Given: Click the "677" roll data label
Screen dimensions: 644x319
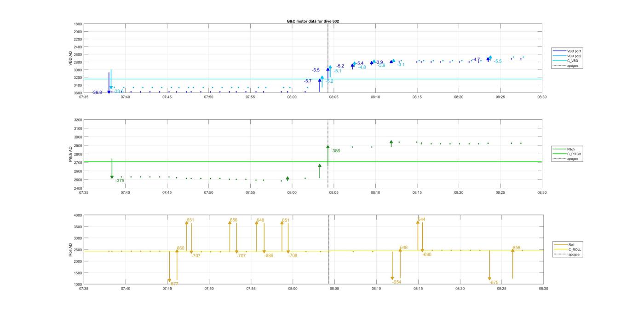Looking at the screenshot, I should click(x=174, y=284).
